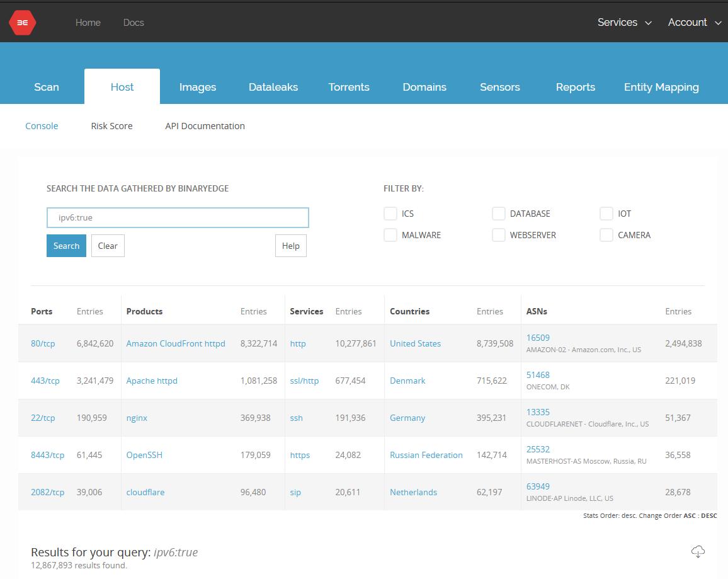Focus the ipv6:true search field

pos(178,218)
